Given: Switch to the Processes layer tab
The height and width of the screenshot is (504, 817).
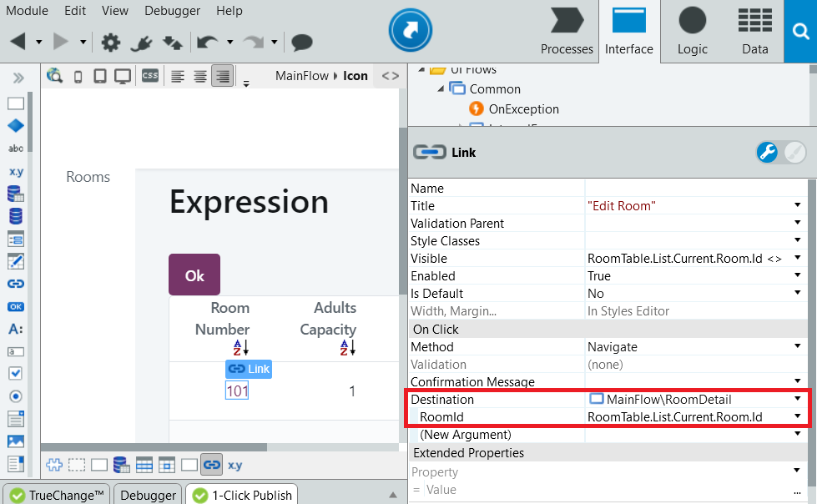Looking at the screenshot, I should [x=567, y=32].
